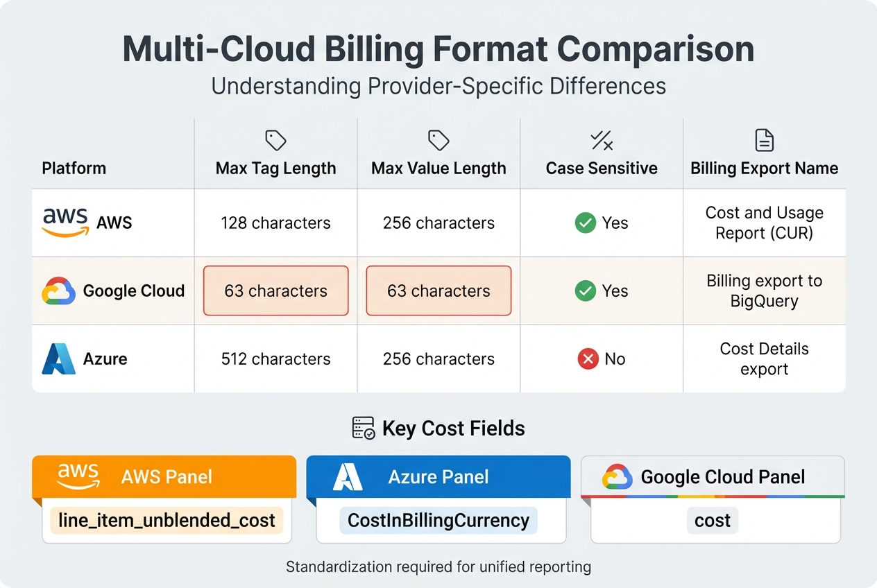Click the 128 characters cell
Image resolution: width=877 pixels, height=588 pixels.
[275, 223]
